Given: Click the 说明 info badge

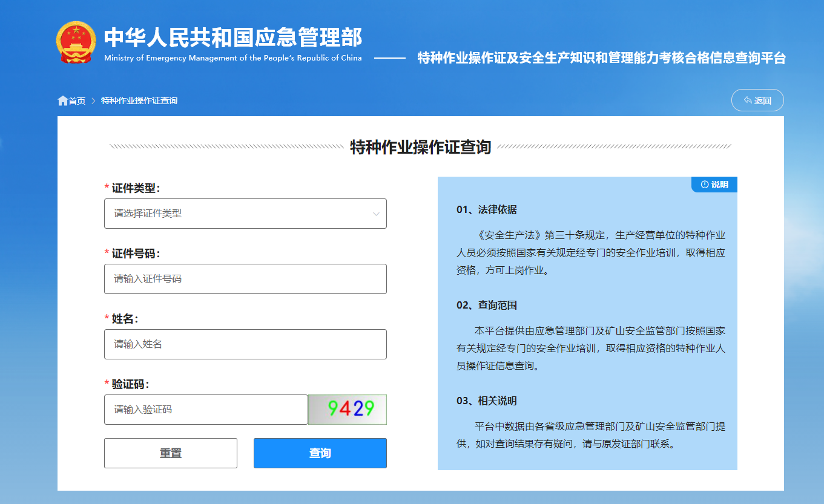Looking at the screenshot, I should (714, 185).
